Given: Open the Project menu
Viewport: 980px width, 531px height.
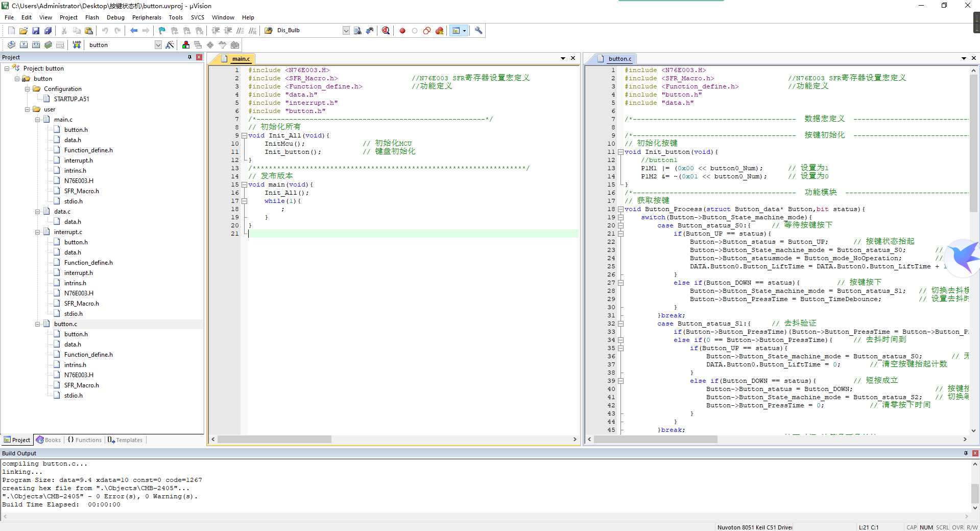Looking at the screenshot, I should [x=68, y=17].
